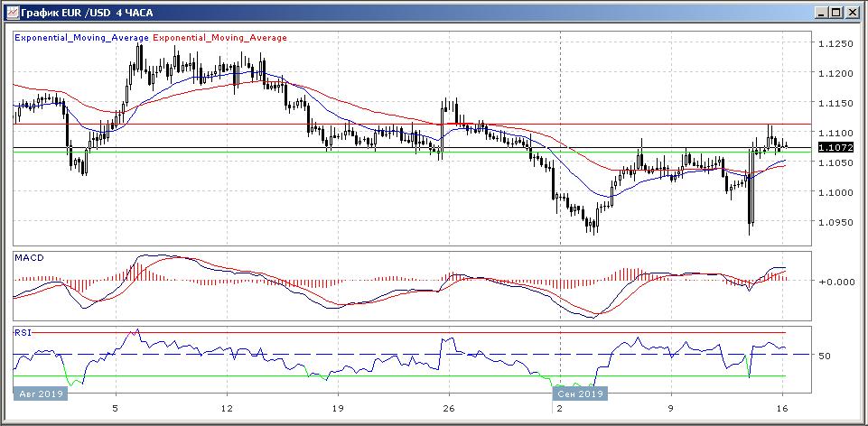The height and width of the screenshot is (426, 868).
Task: Click date label 9 on time axis
Action: tap(670, 409)
